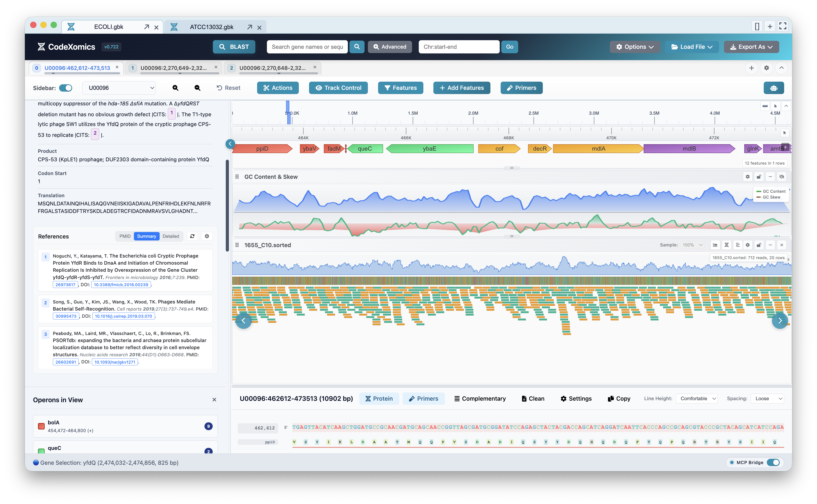Focus the gene name search field
This screenshot has height=504, width=817.
click(307, 47)
